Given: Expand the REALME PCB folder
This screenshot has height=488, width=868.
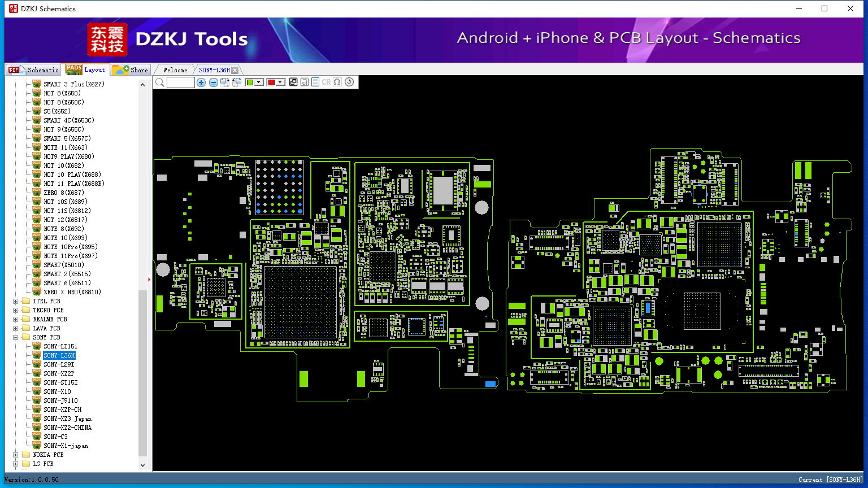Looking at the screenshot, I should 16,319.
